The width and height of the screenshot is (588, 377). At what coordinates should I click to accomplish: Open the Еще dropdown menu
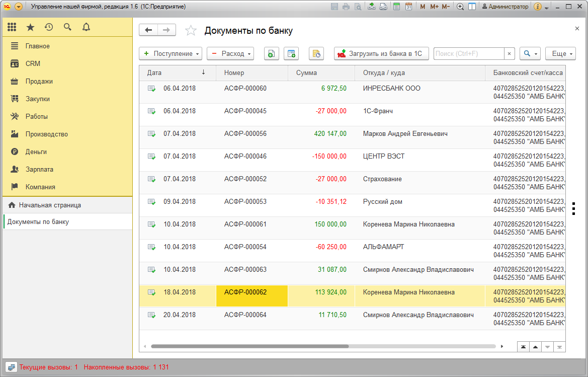pos(561,54)
